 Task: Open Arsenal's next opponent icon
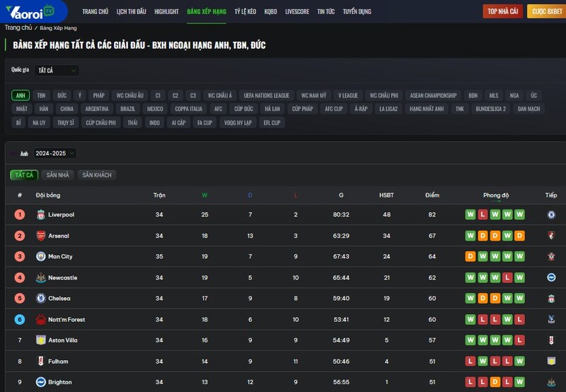point(551,236)
